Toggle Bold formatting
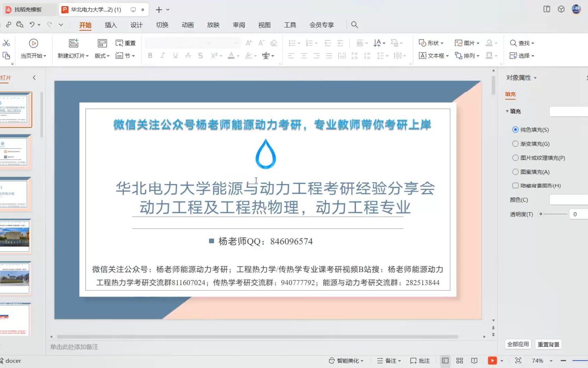The image size is (588, 368). (150, 56)
